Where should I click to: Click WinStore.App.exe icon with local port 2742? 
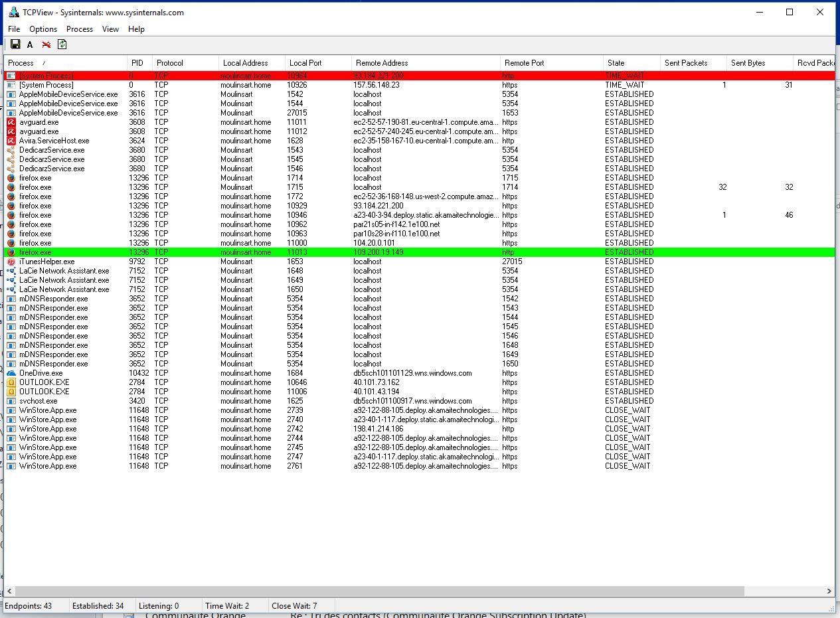(11, 429)
